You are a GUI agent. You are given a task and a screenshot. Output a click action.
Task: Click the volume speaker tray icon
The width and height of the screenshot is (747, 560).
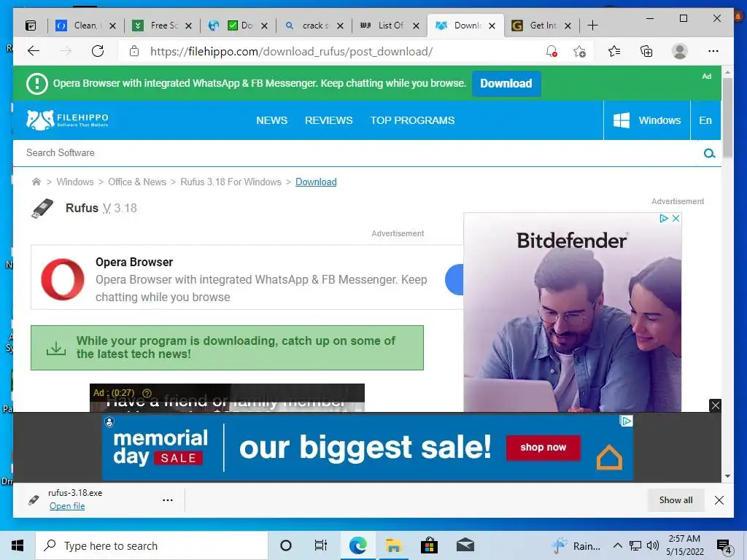(x=653, y=545)
